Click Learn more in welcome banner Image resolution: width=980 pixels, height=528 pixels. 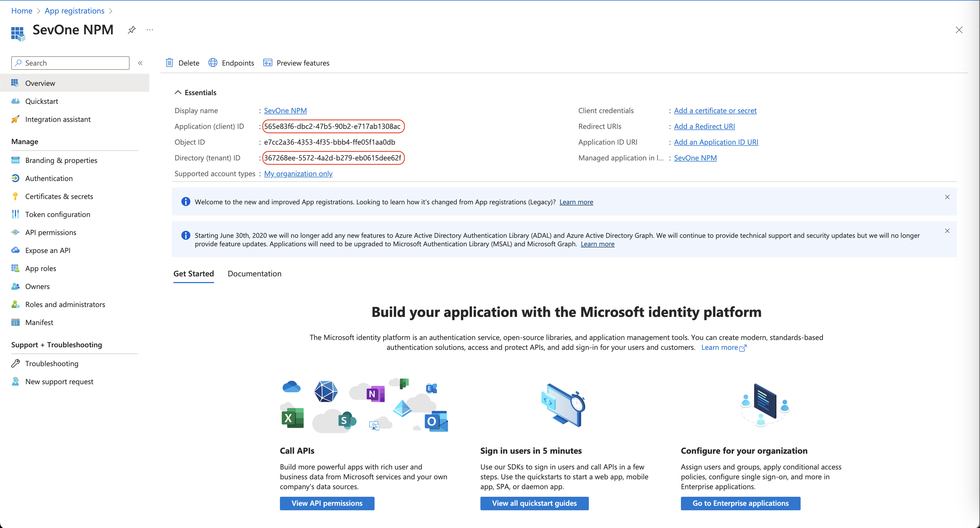(x=576, y=202)
